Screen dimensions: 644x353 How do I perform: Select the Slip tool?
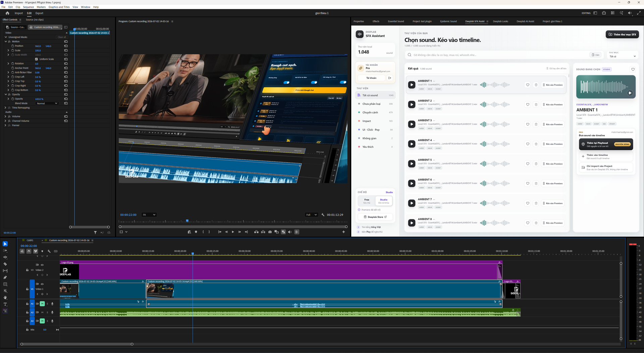point(5,271)
